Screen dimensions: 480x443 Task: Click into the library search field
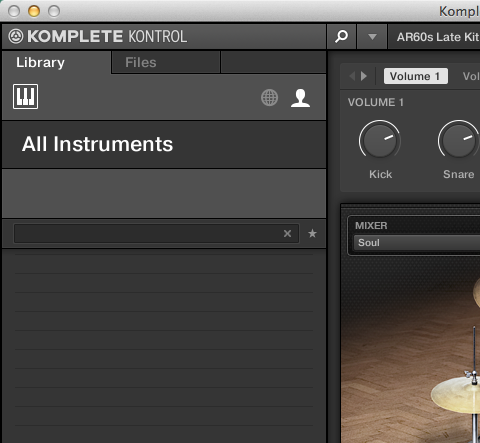[148, 233]
